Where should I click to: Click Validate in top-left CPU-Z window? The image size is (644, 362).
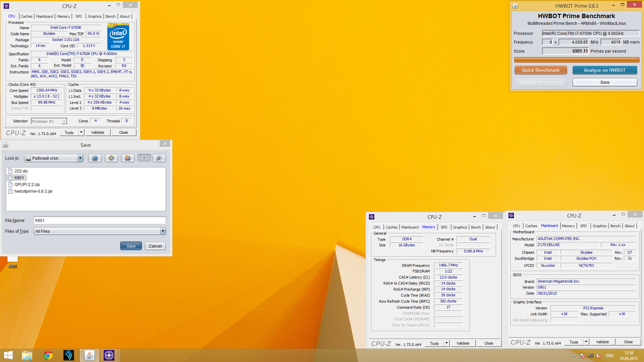coord(98,132)
